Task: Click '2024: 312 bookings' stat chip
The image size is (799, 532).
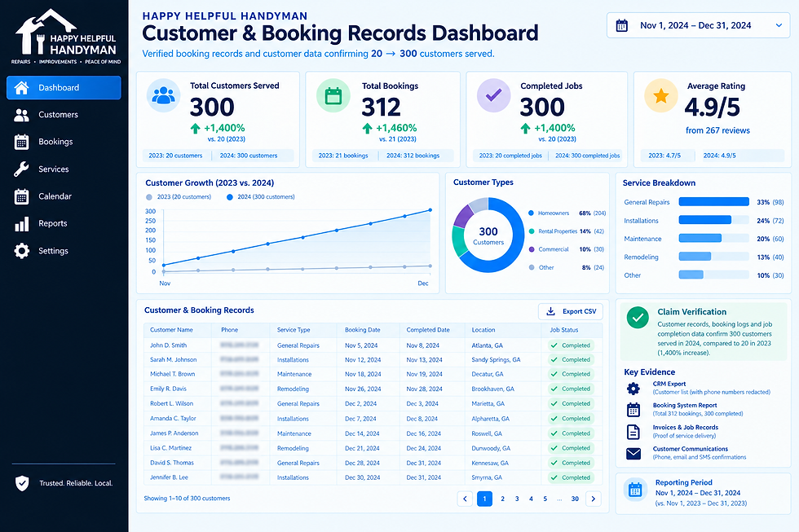Action: click(413, 156)
